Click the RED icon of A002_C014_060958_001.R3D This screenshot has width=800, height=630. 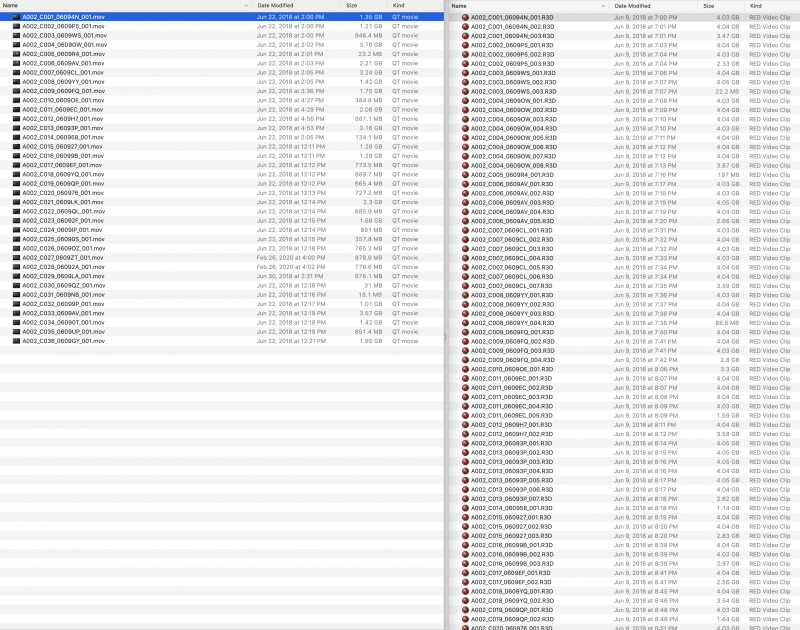(x=465, y=508)
